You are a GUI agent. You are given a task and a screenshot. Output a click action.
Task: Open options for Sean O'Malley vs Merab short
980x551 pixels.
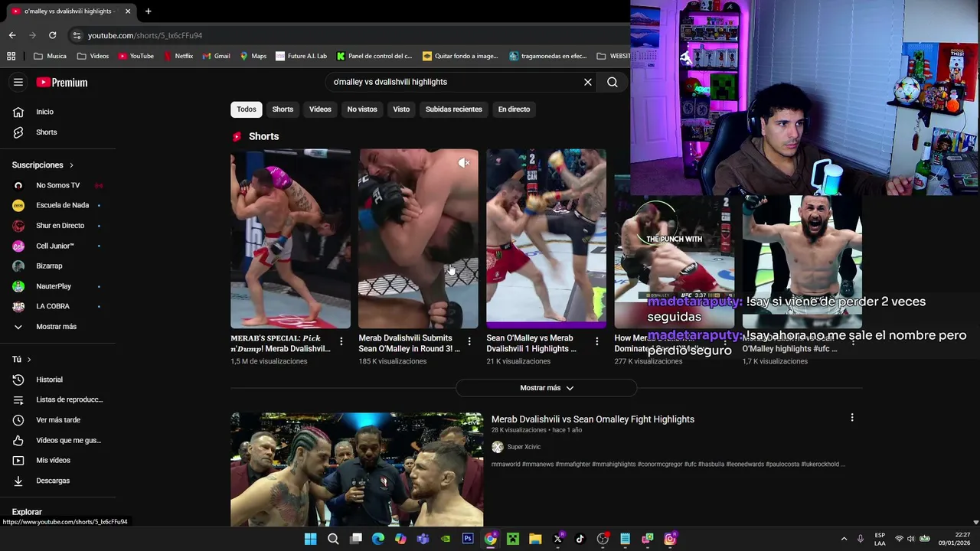pos(597,341)
